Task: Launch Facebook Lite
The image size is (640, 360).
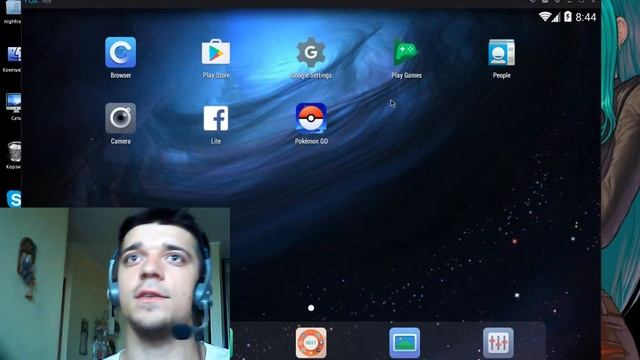Action: point(216,118)
